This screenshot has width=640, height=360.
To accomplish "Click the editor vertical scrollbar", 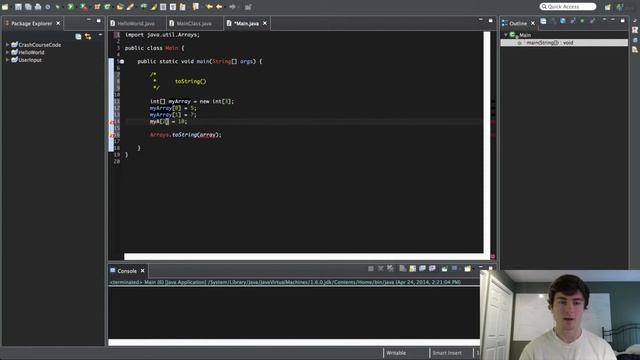I will pos(487,143).
